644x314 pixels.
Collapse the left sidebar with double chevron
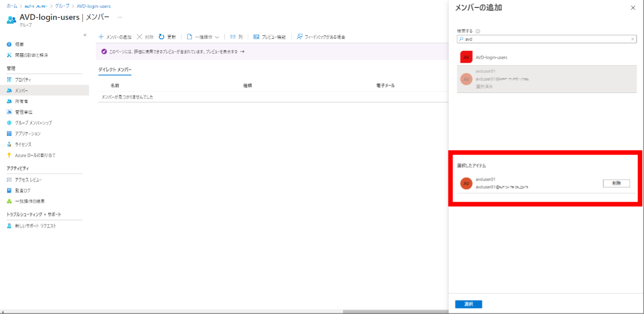tap(85, 35)
